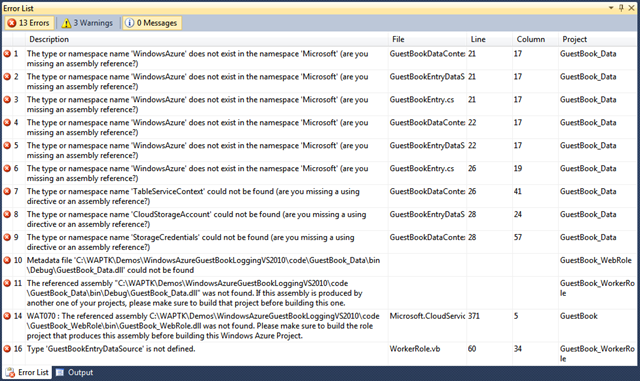Click GuestBookEntryDataS file cell in row 2
Image resolution: width=640 pixels, height=381 pixels.
[x=427, y=76]
